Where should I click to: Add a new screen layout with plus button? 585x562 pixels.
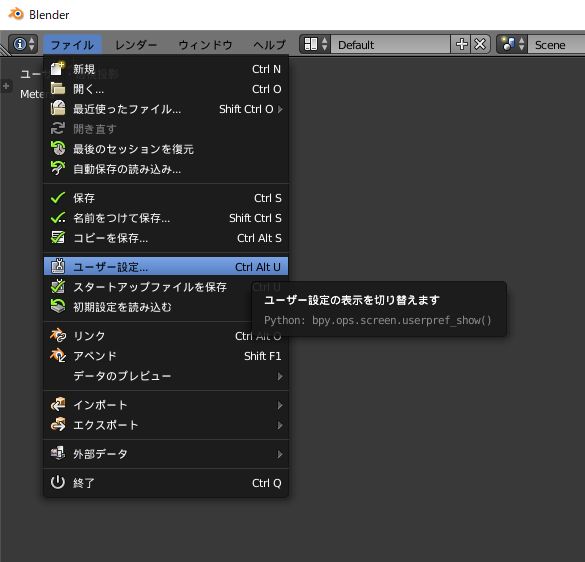click(461, 44)
